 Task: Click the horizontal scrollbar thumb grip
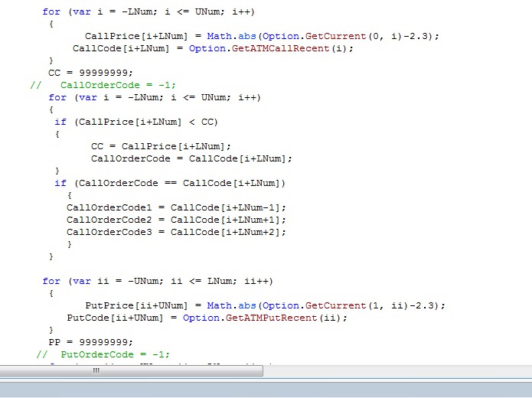pos(96,370)
